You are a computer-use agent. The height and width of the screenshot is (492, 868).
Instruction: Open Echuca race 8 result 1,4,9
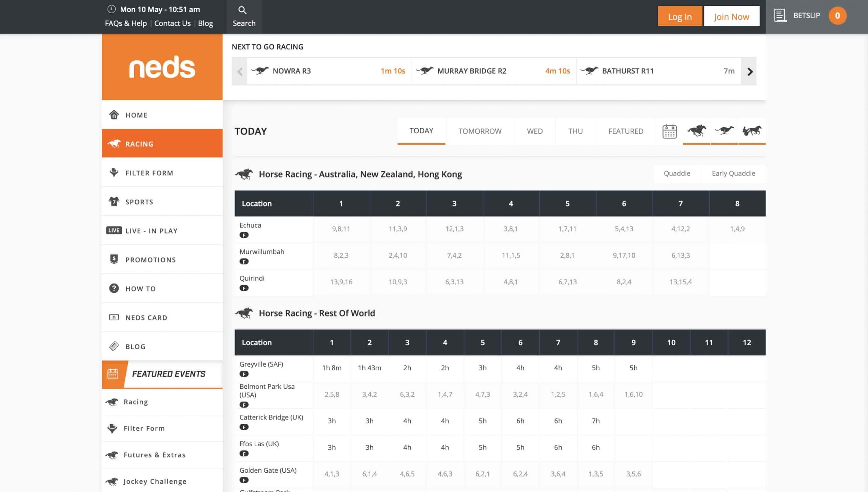pyautogui.click(x=737, y=229)
